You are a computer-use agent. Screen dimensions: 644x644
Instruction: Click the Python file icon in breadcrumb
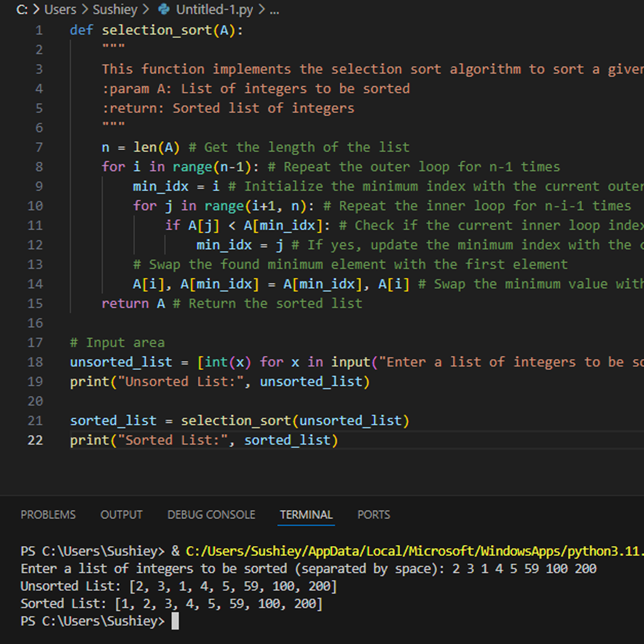[164, 9]
